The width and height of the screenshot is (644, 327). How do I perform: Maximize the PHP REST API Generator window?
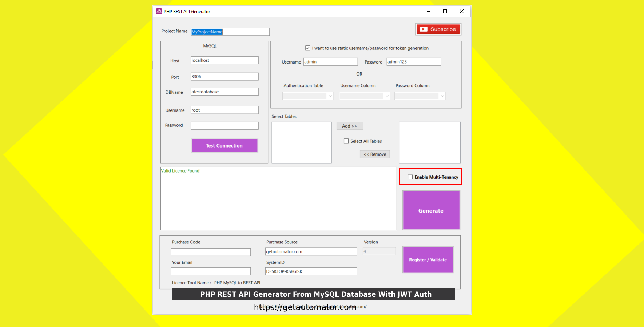445,11
